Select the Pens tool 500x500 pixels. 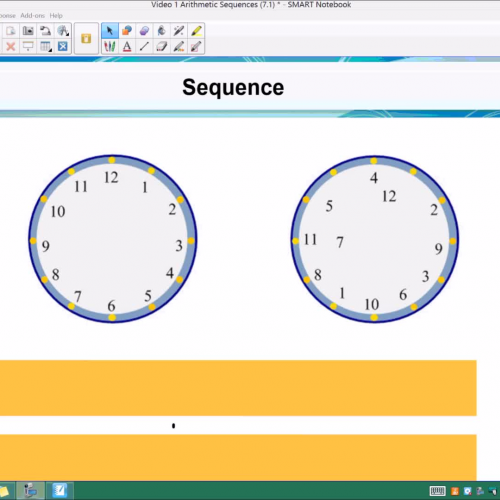pyautogui.click(x=109, y=46)
